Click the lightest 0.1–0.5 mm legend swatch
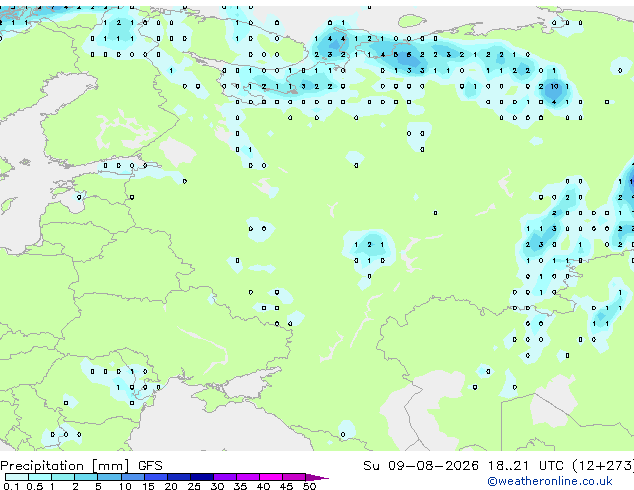This screenshot has width=634, height=490. coord(17,477)
